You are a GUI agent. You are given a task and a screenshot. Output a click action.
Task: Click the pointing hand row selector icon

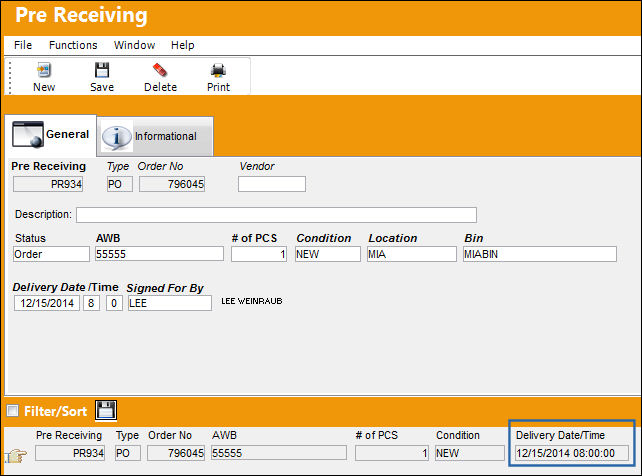16,455
